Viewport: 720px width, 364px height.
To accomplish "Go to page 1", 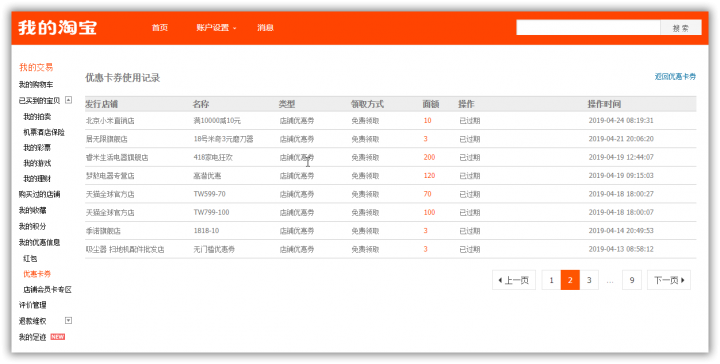I will tap(551, 280).
